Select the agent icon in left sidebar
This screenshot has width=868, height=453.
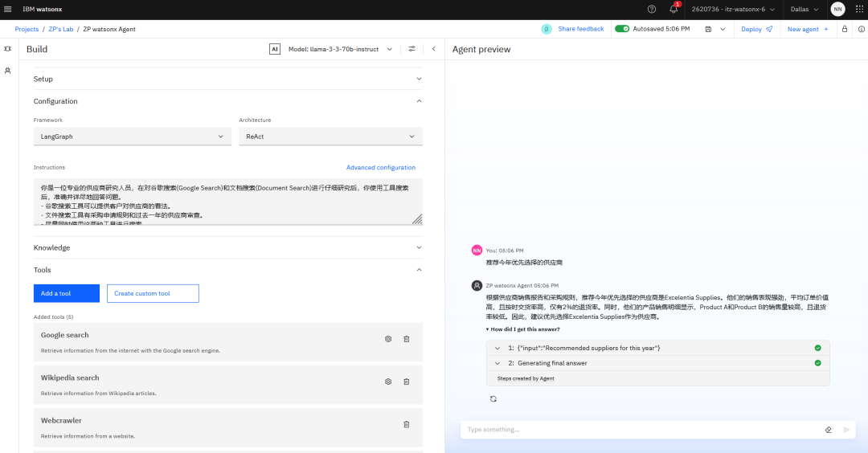coord(8,49)
